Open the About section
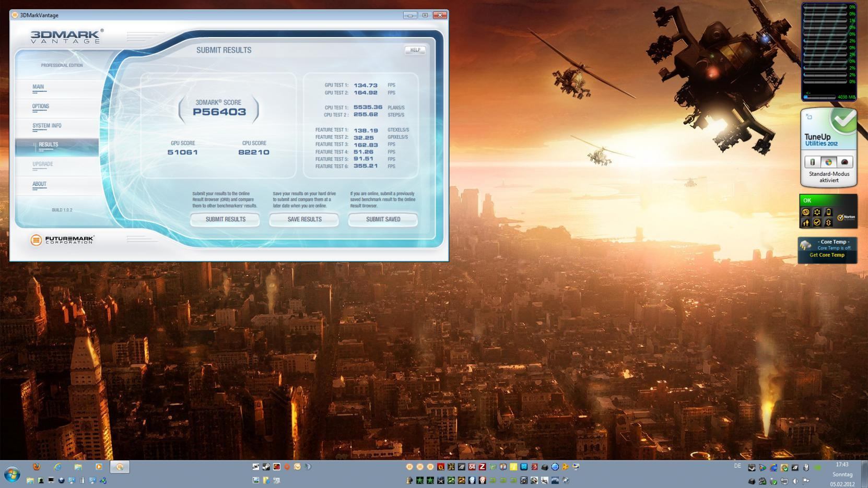The height and width of the screenshot is (488, 868). click(x=39, y=184)
